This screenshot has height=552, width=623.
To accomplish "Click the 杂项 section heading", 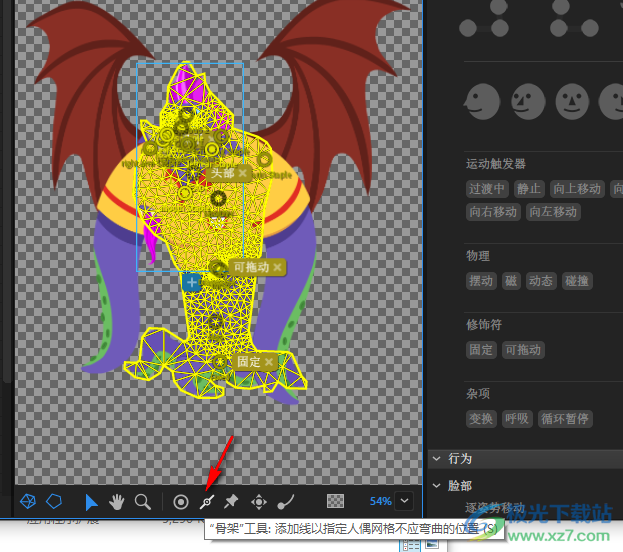I will 478,394.
